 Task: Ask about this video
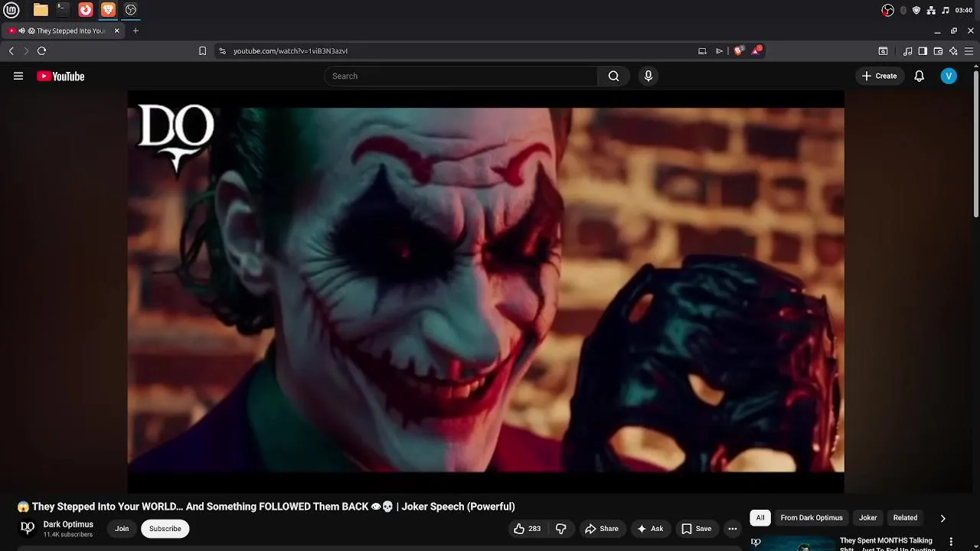pos(650,529)
